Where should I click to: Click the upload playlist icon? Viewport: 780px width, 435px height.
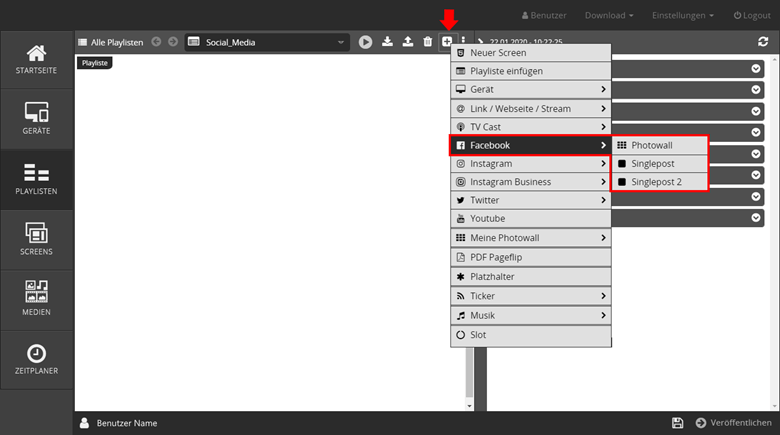click(x=407, y=42)
